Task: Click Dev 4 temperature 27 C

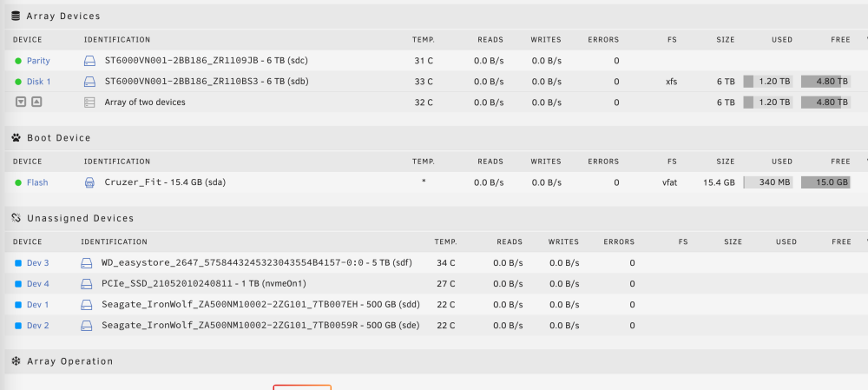Action: click(445, 284)
